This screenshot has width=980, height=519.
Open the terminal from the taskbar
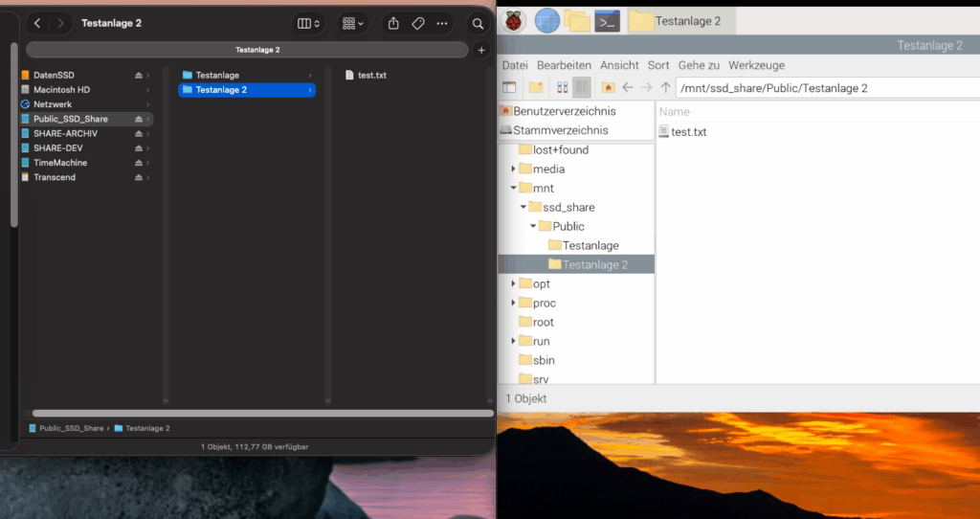click(607, 20)
